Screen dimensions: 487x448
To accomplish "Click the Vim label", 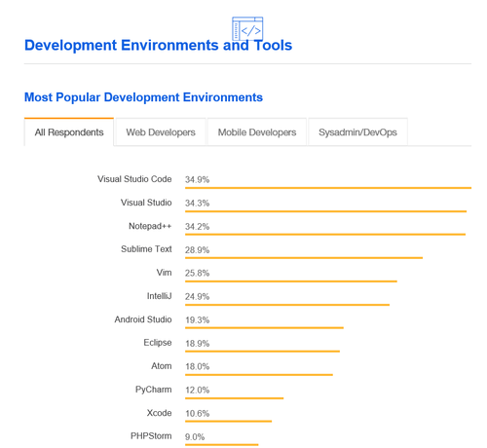I will pyautogui.click(x=164, y=273).
